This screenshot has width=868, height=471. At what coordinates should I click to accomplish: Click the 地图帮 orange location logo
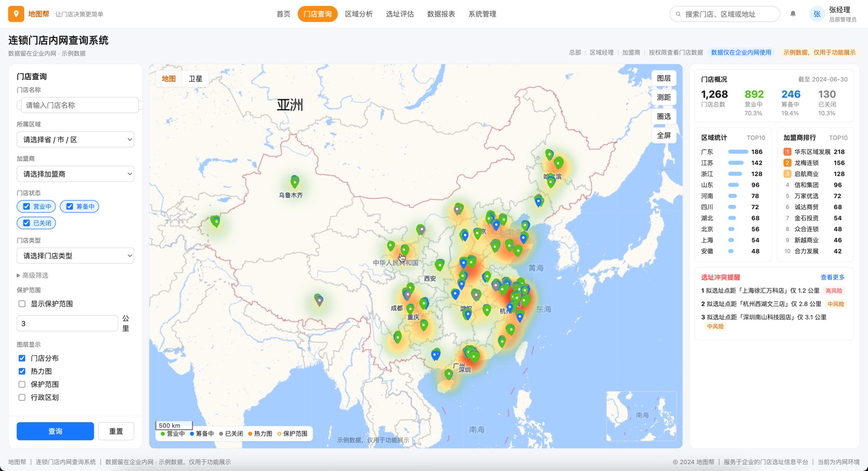click(x=16, y=14)
